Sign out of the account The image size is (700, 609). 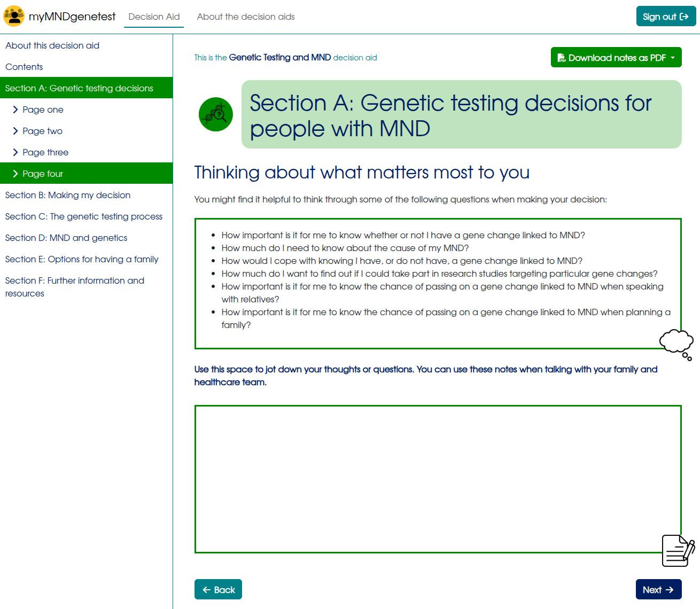(x=666, y=17)
